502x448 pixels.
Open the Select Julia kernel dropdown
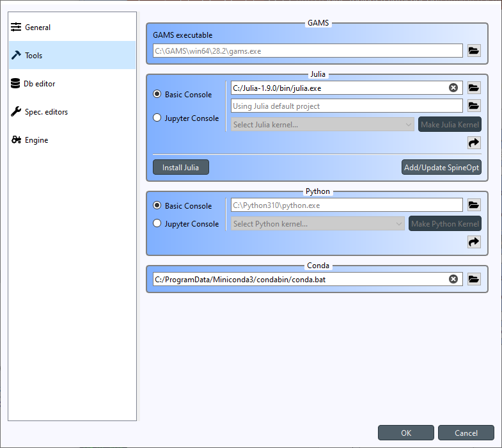pos(322,124)
